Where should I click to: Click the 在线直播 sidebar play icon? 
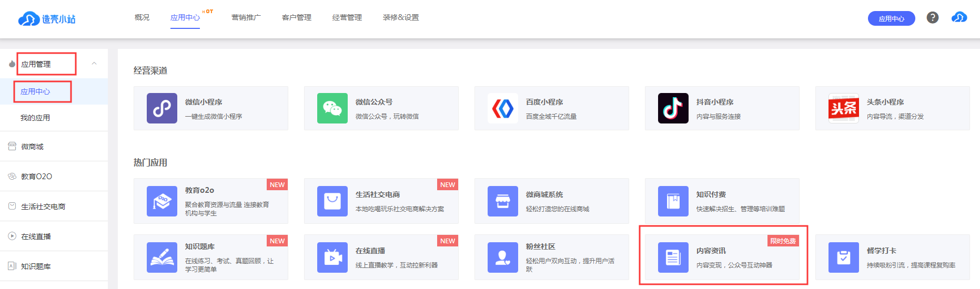pos(12,236)
